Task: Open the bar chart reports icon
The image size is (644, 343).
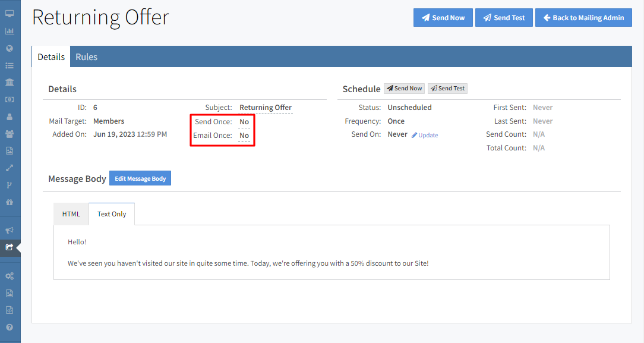Action: click(x=10, y=31)
